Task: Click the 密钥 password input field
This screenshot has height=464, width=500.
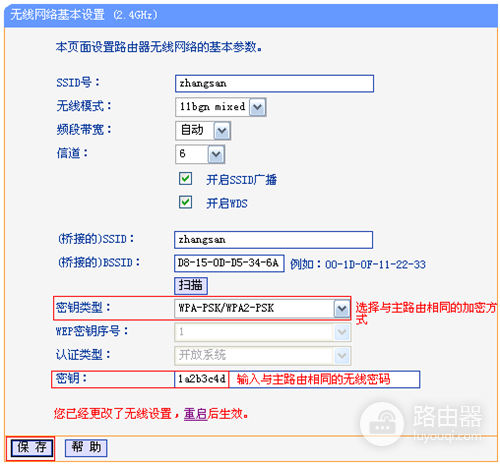Action: (297, 379)
